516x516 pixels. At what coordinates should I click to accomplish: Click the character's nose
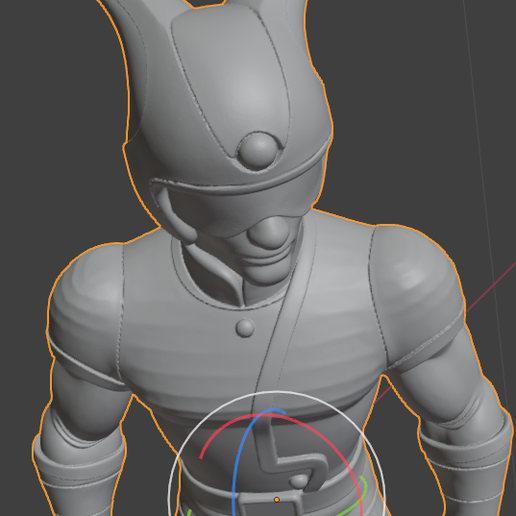click(270, 232)
